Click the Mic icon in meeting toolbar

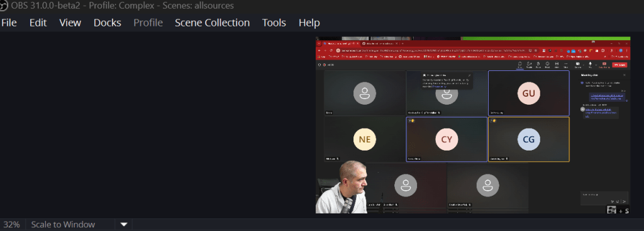click(590, 65)
